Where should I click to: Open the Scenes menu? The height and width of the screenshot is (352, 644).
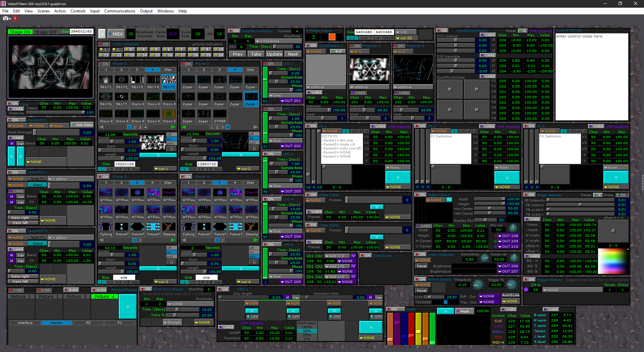coord(44,11)
